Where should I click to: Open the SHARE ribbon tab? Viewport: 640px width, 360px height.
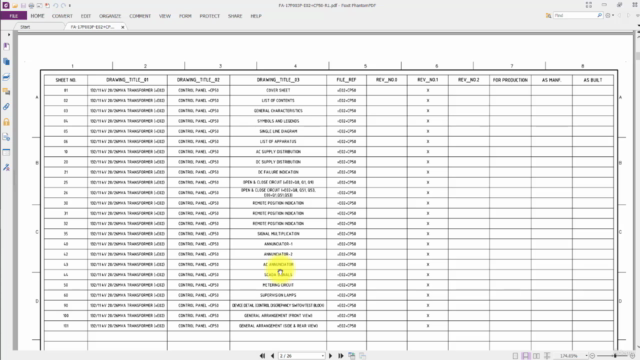[235, 16]
